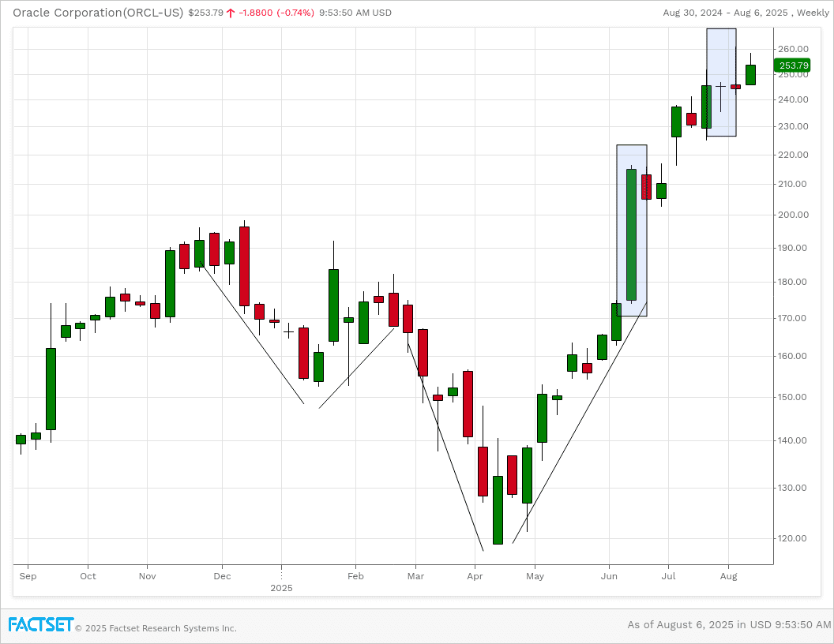Click the © 2025 Factset Research Systems Inc. text
This screenshot has height=644, width=834.
[x=156, y=628]
